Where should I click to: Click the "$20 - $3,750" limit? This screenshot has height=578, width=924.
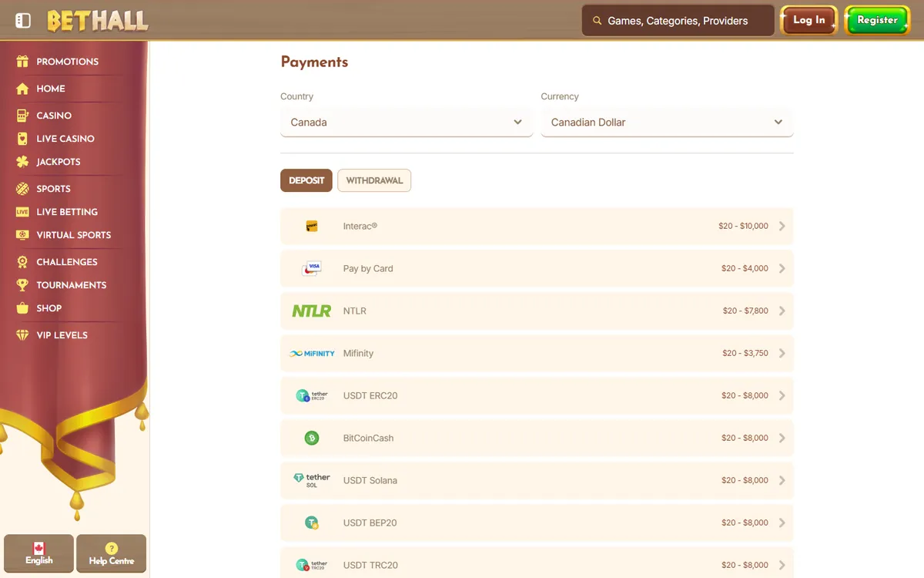745,354
